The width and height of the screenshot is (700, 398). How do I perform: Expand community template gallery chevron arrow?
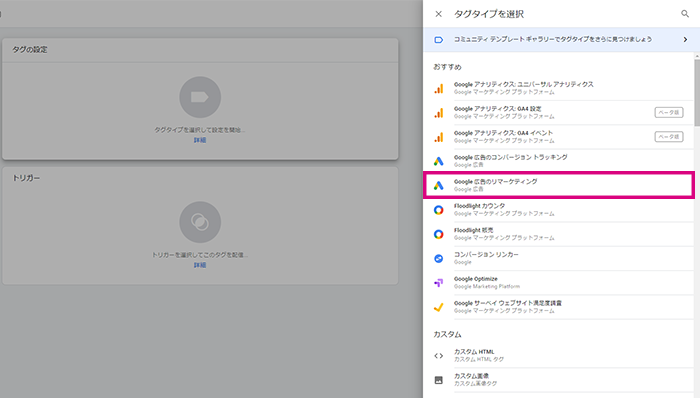685,40
